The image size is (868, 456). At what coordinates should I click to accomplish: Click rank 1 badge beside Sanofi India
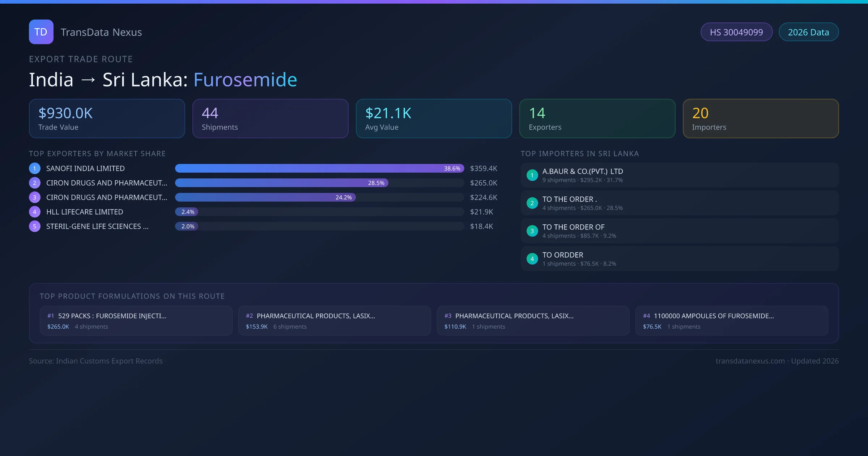(x=35, y=168)
